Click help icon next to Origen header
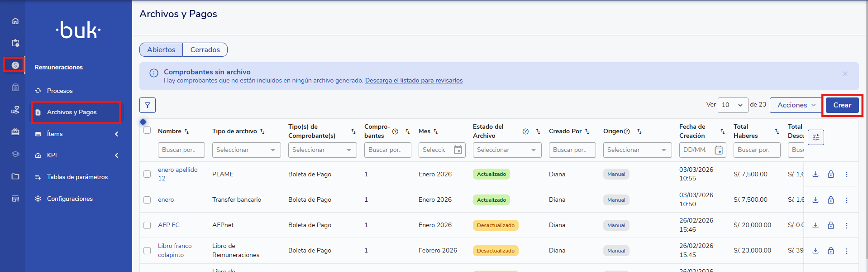Image resolution: width=868 pixels, height=272 pixels. tap(627, 131)
